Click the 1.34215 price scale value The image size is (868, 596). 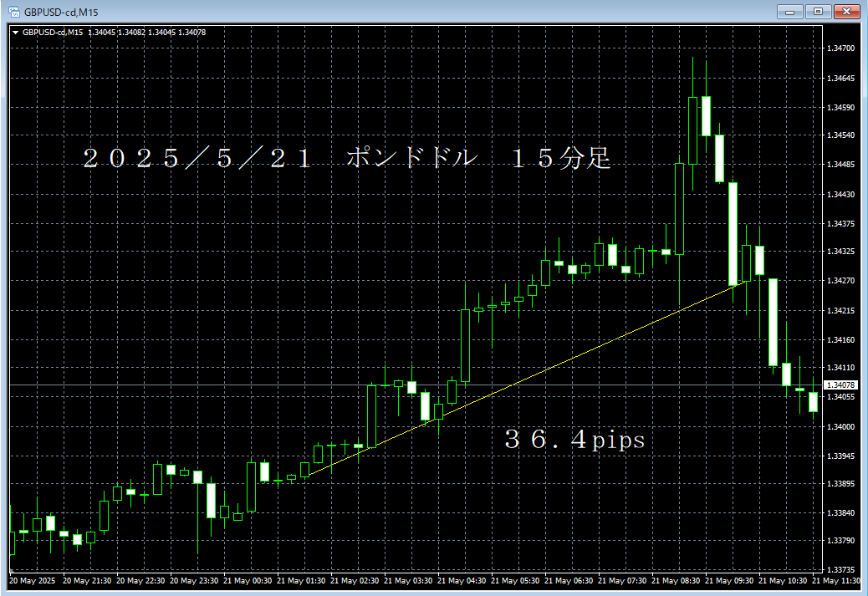(840, 310)
